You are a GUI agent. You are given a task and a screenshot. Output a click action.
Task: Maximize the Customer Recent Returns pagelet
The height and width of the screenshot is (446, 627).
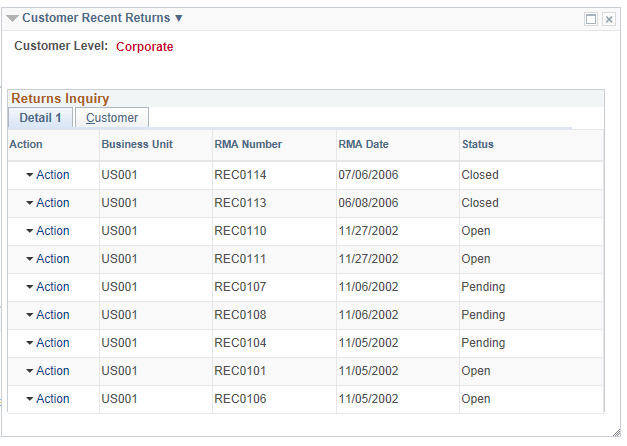[591, 19]
